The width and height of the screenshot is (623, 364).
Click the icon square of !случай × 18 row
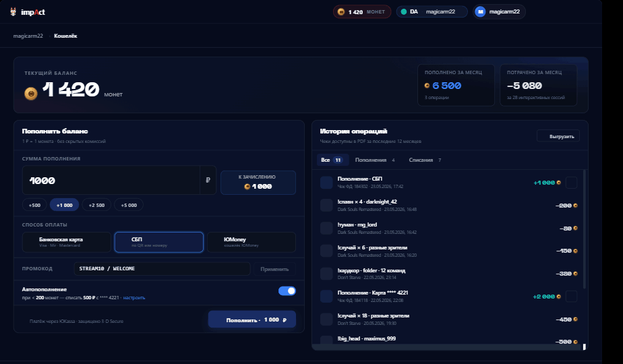pyautogui.click(x=326, y=319)
